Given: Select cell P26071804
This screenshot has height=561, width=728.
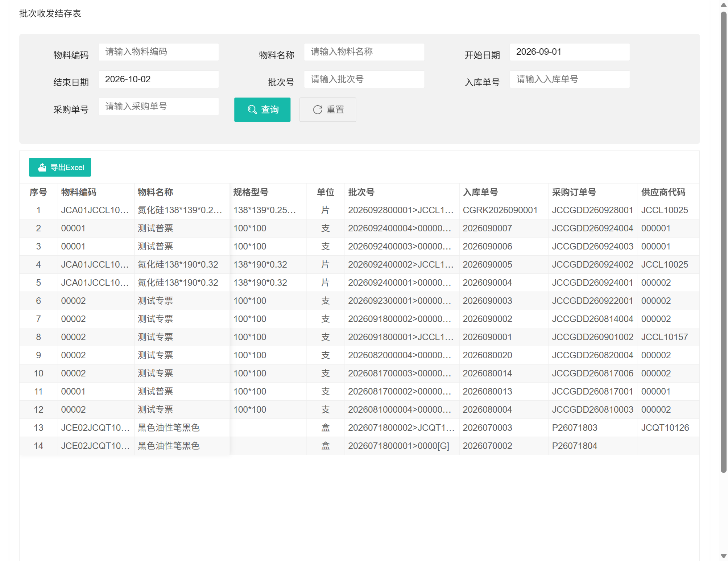Looking at the screenshot, I should (593, 446).
